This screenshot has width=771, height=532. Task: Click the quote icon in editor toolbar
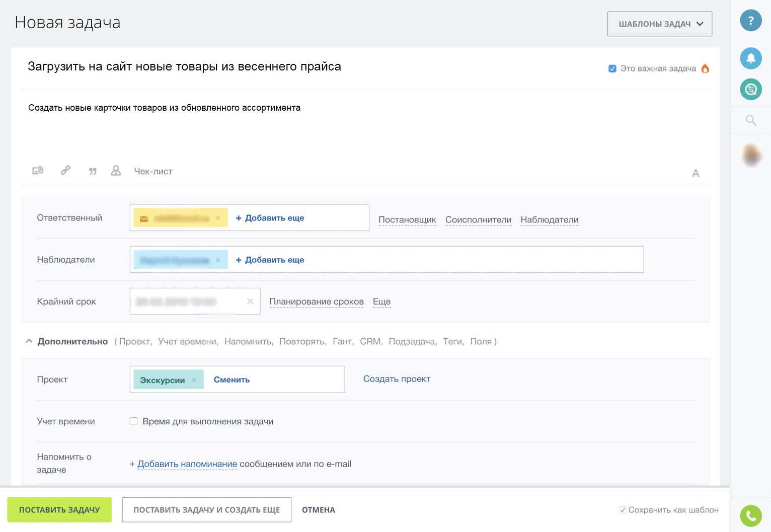(93, 171)
